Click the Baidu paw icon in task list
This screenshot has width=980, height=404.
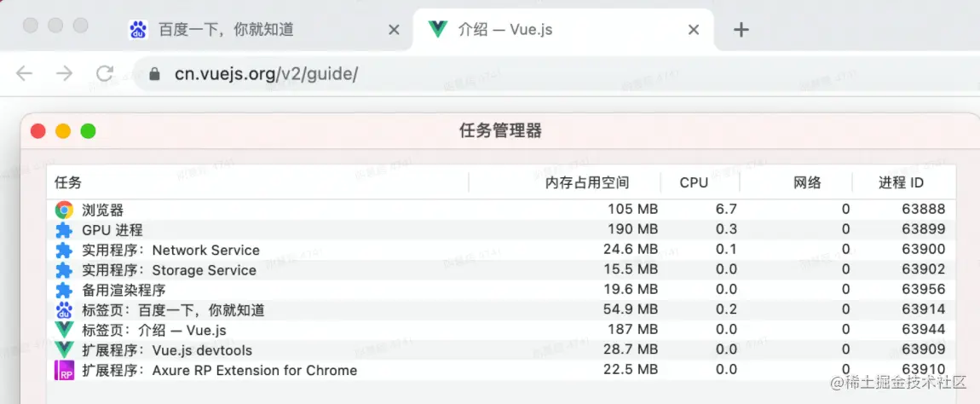64,309
